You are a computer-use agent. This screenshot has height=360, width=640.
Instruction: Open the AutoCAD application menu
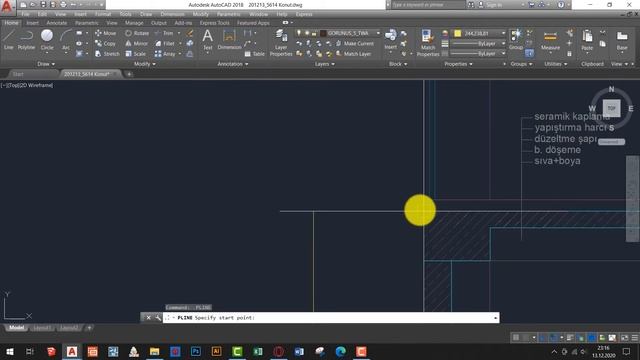tap(7, 7)
